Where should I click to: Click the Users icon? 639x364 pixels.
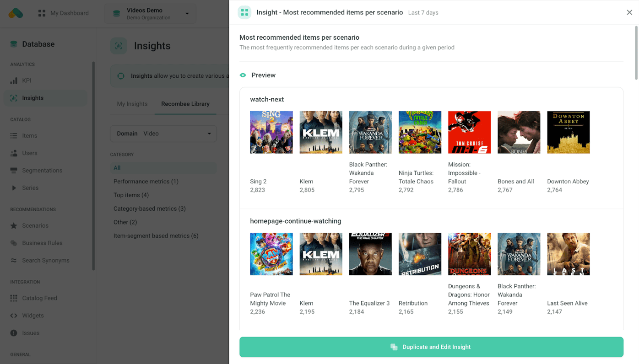click(14, 153)
